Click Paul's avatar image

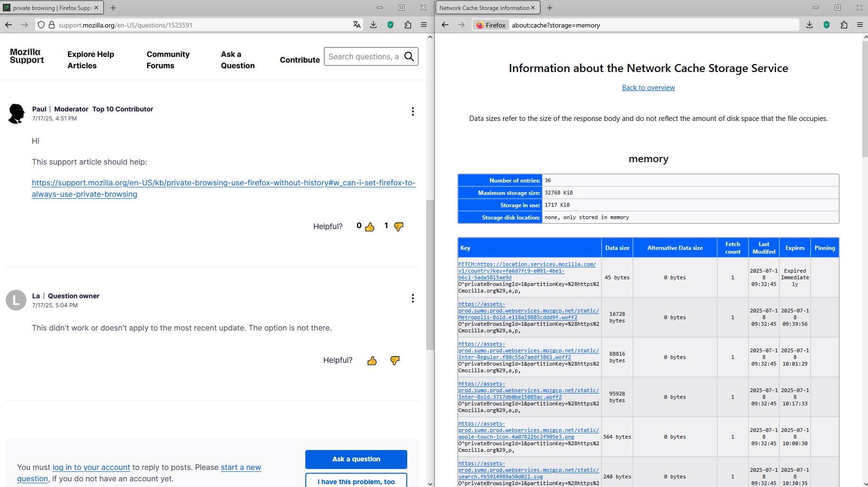17,114
